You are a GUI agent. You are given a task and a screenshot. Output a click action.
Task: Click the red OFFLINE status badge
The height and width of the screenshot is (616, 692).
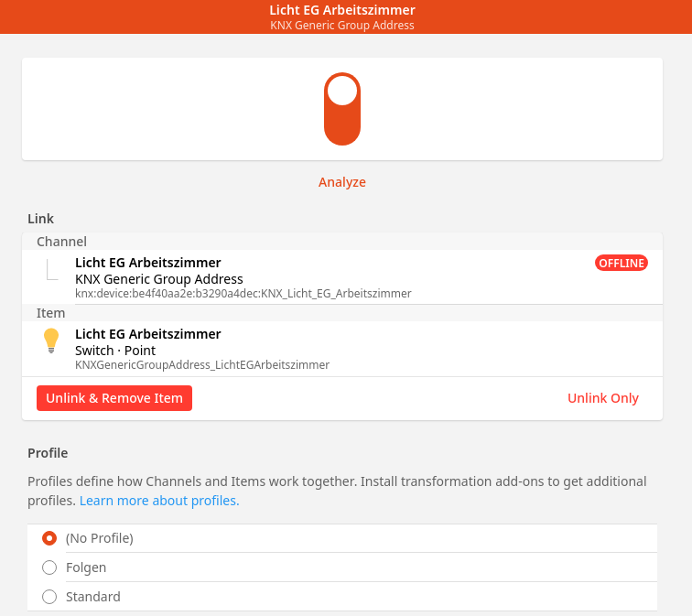click(x=622, y=263)
